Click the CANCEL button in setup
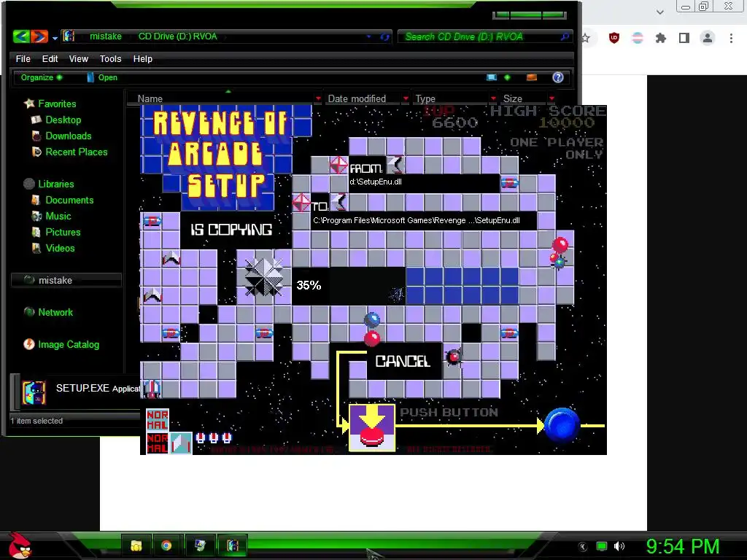The image size is (747, 560). point(403,361)
